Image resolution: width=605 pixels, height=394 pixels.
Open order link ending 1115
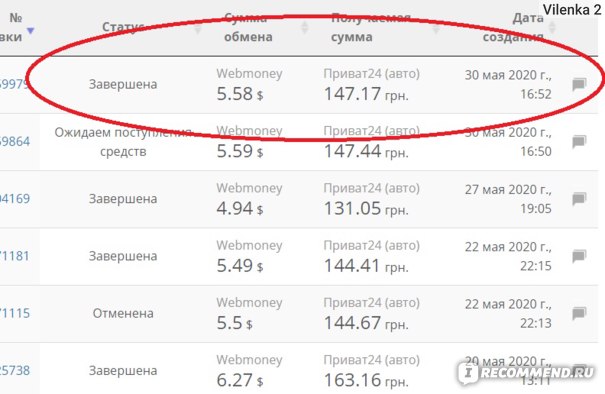click(x=15, y=313)
